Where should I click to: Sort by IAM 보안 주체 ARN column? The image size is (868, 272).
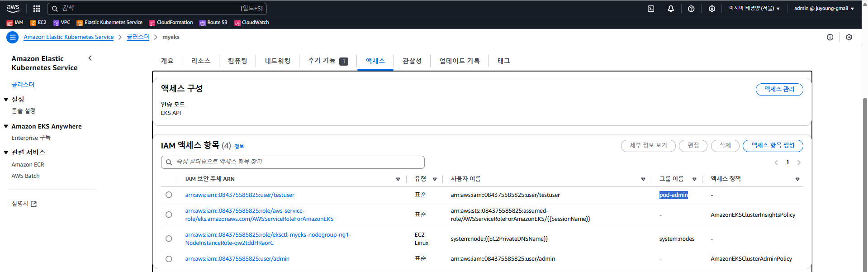(x=398, y=179)
